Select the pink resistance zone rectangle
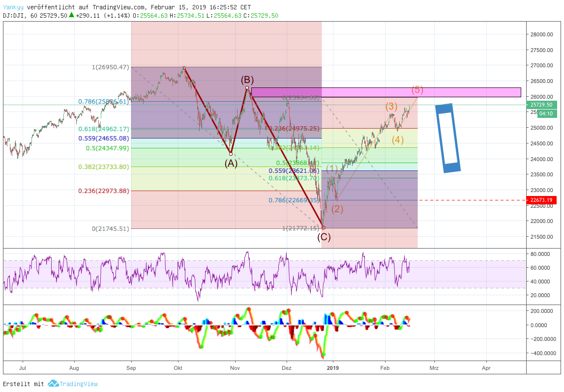This screenshot has height=392, width=564. point(386,92)
